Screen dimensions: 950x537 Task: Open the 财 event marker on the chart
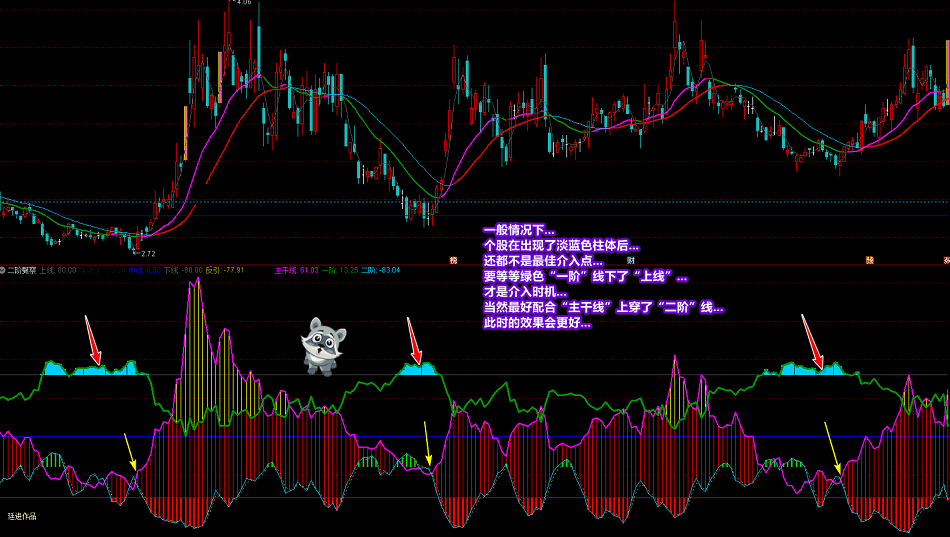point(631,260)
